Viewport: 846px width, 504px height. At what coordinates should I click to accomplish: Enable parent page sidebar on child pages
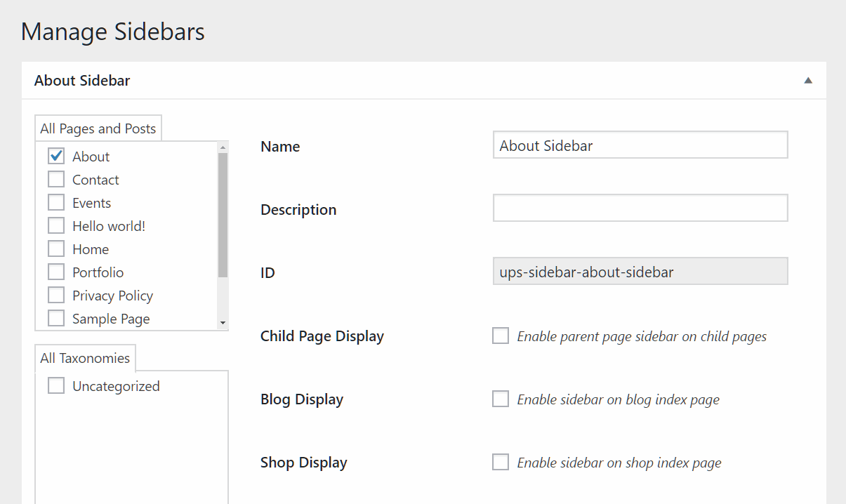point(501,336)
